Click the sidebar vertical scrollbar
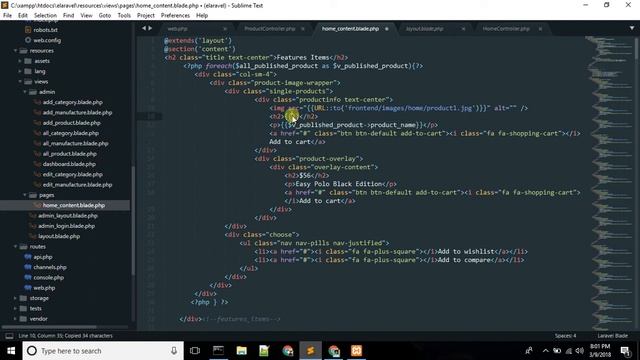Viewport: 640px width, 360px height. tap(133, 220)
